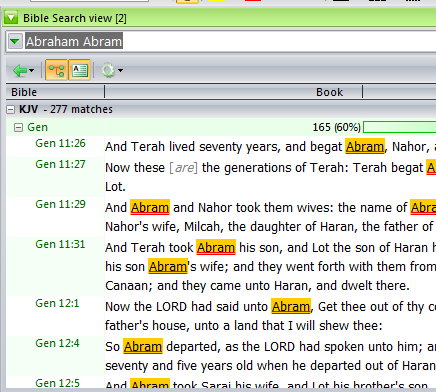This screenshot has width=436, height=392.
Task: Click the "Bible Search view [2]" title
Action: 75,18
